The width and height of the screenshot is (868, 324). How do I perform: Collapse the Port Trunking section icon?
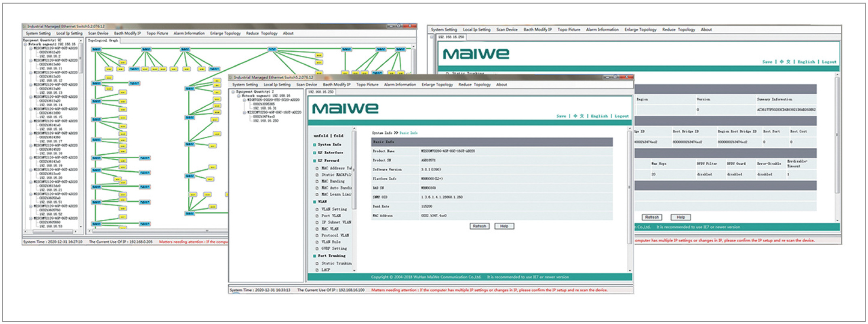tap(314, 256)
